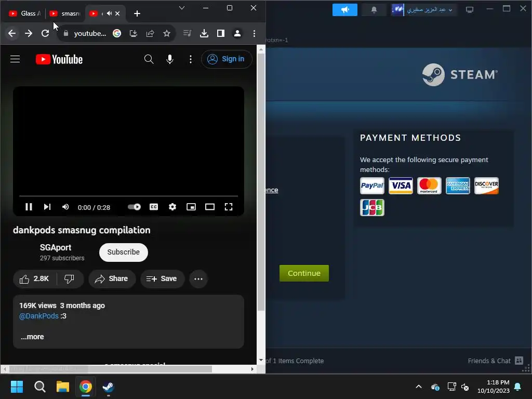Open the Windows Start menu
The image size is (532, 399).
pyautogui.click(x=17, y=387)
